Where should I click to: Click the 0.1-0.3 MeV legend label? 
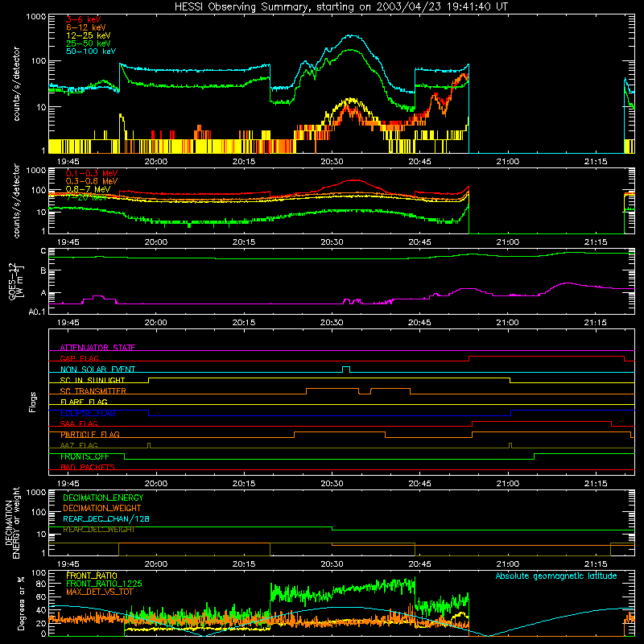click(x=92, y=173)
